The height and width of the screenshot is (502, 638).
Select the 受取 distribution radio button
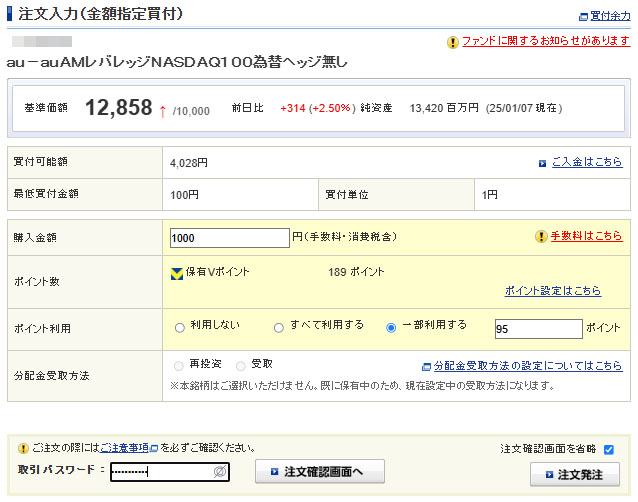tap(239, 365)
